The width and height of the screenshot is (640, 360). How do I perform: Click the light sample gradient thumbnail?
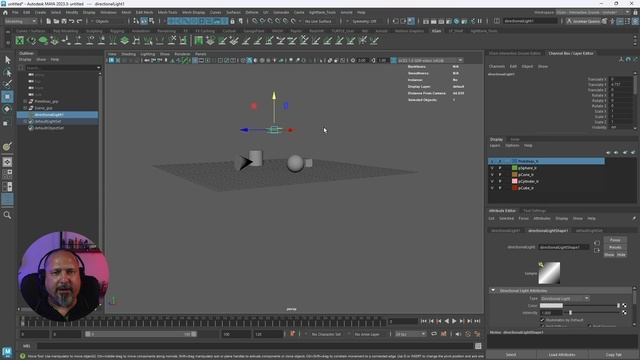549,273
